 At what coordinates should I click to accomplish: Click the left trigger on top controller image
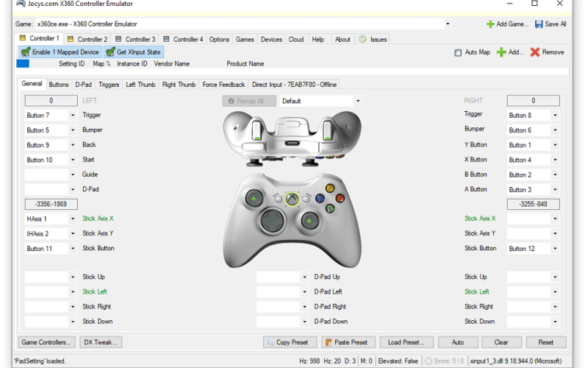257,129
